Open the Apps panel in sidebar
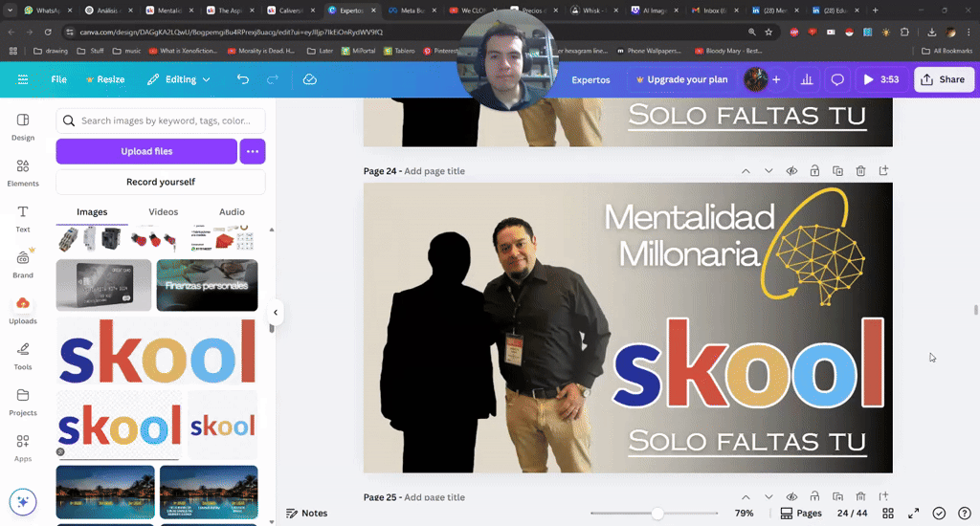 (x=23, y=448)
